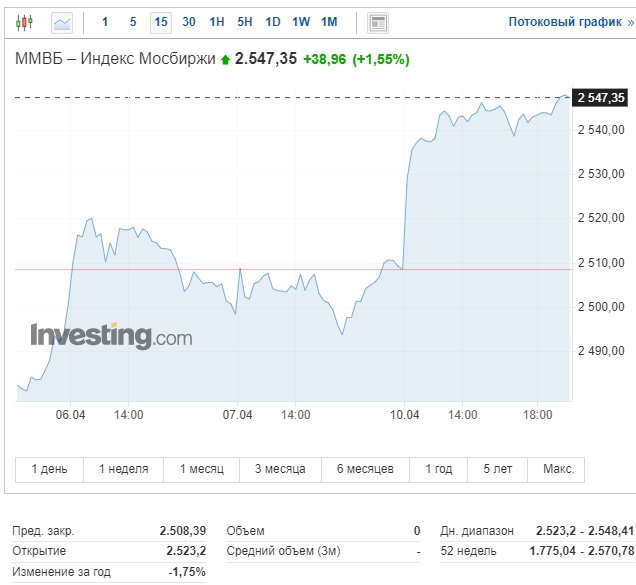636x585 pixels.
Task: Select the 5 minute interval
Action: [x=133, y=21]
